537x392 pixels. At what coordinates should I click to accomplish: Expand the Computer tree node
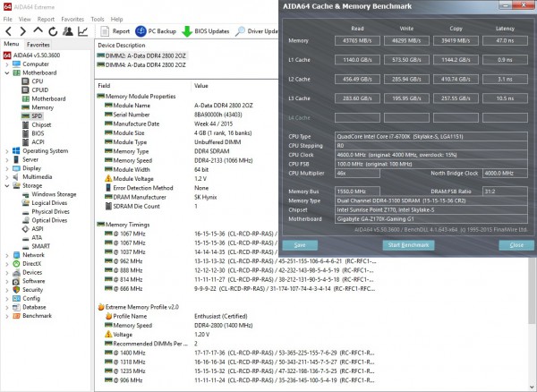(x=7, y=64)
